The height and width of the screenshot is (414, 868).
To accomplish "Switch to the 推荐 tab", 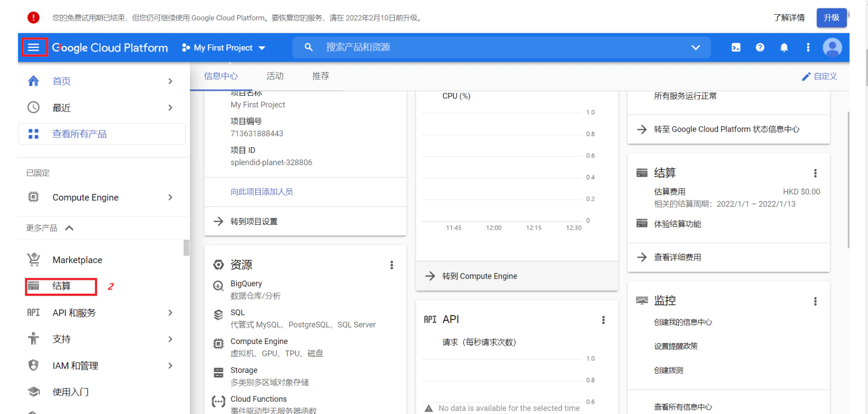I will pos(320,76).
